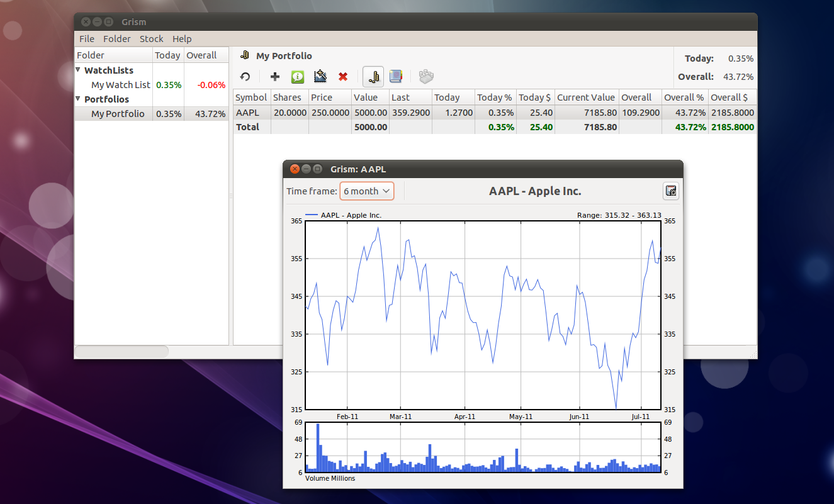Add a new stock with the plus icon

(x=275, y=77)
